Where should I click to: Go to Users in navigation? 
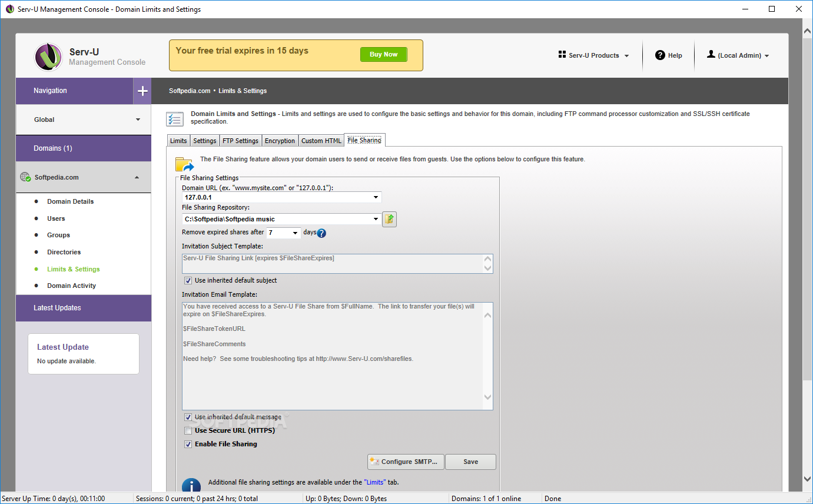point(56,218)
